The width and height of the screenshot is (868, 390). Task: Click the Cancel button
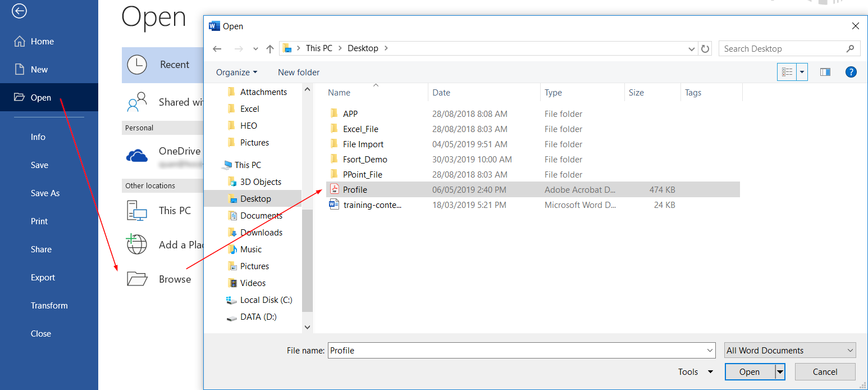[x=825, y=371]
